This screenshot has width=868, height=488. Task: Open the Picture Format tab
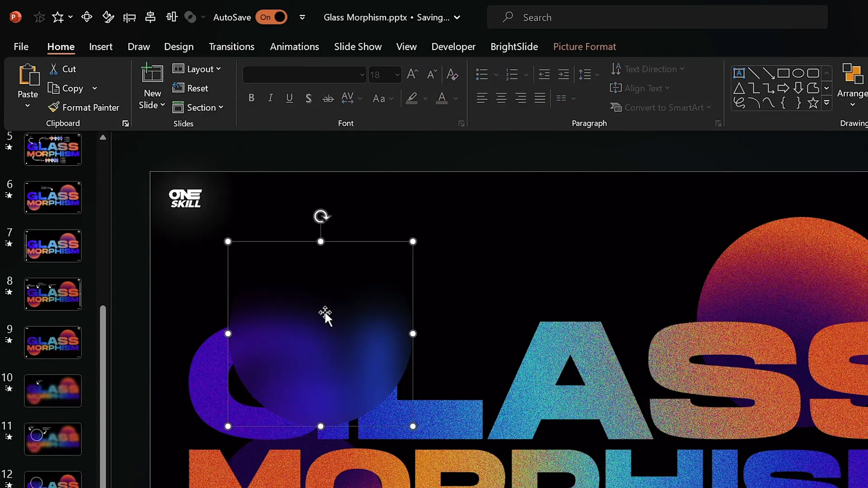[x=585, y=47]
